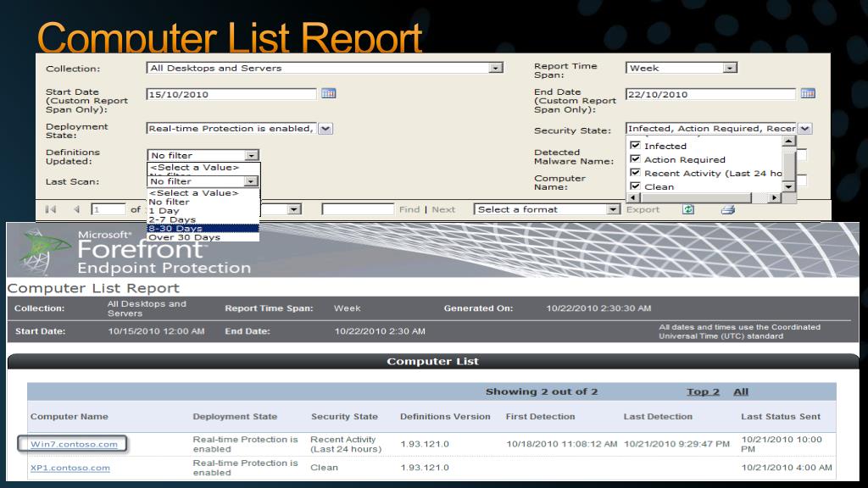Click the All link
Image resolution: width=868 pixels, height=488 pixels.
(741, 391)
